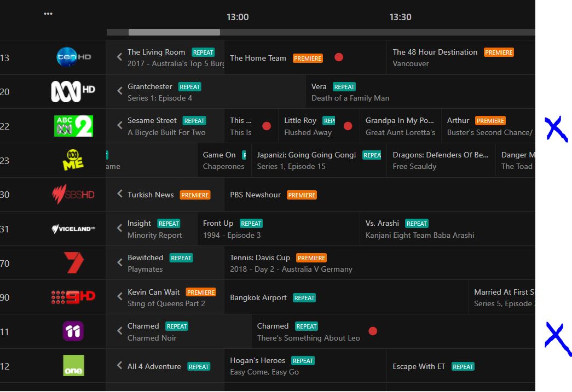This screenshot has height=392, width=572.
Task: Open PBS Newshour program
Action: point(380,195)
